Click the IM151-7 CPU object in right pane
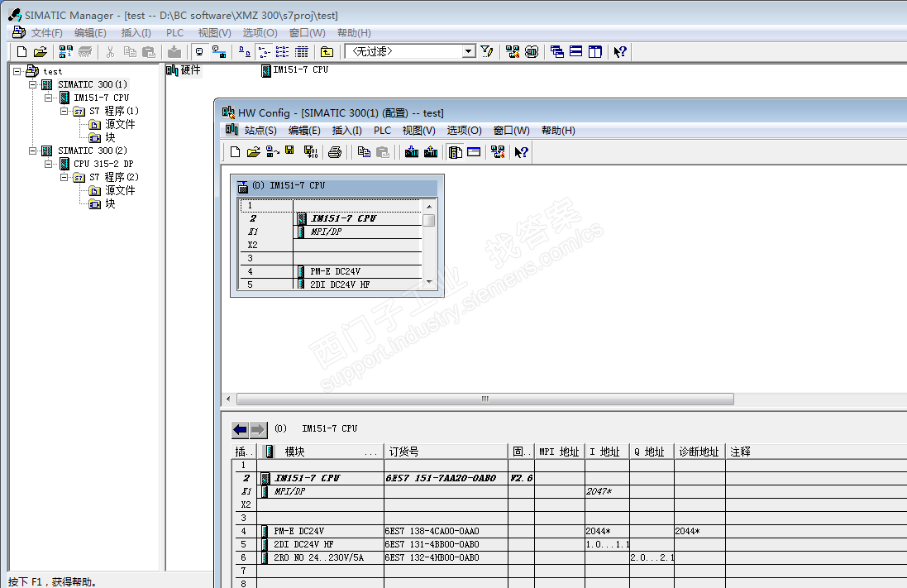Viewport: 907px width, 588px height. tap(295, 70)
